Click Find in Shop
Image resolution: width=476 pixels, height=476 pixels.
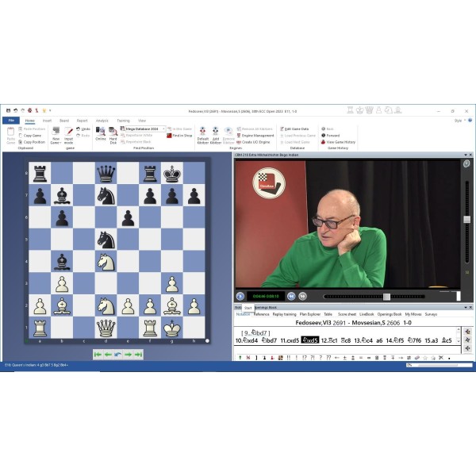[x=179, y=136]
